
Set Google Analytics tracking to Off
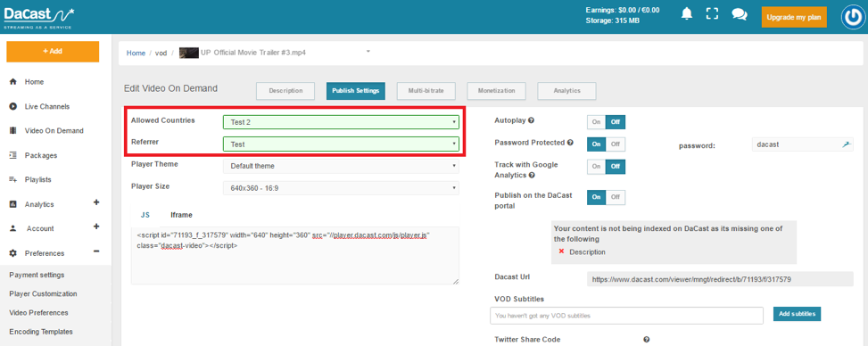[616, 166]
